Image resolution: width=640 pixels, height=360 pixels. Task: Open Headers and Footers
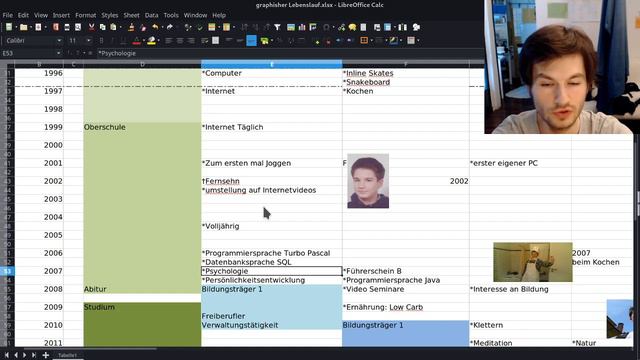tap(363, 27)
